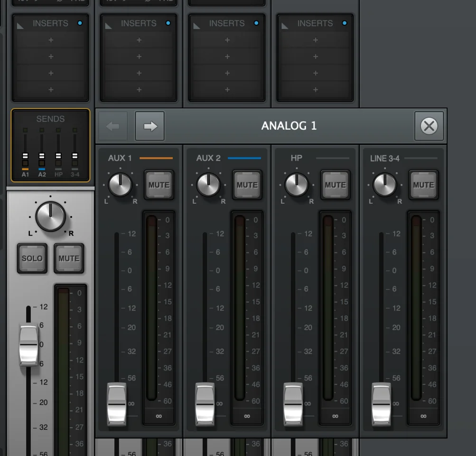
Task: Expand third INSERTS panel disclosure triangle
Action: coord(197,25)
